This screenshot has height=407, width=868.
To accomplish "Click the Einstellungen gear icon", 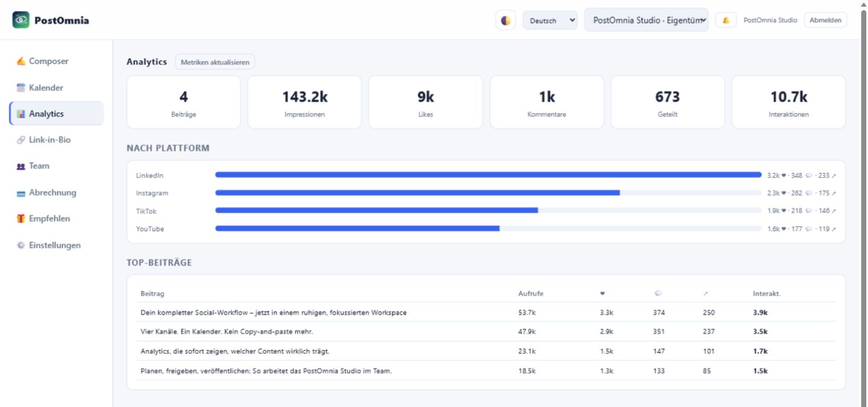I will coord(21,245).
